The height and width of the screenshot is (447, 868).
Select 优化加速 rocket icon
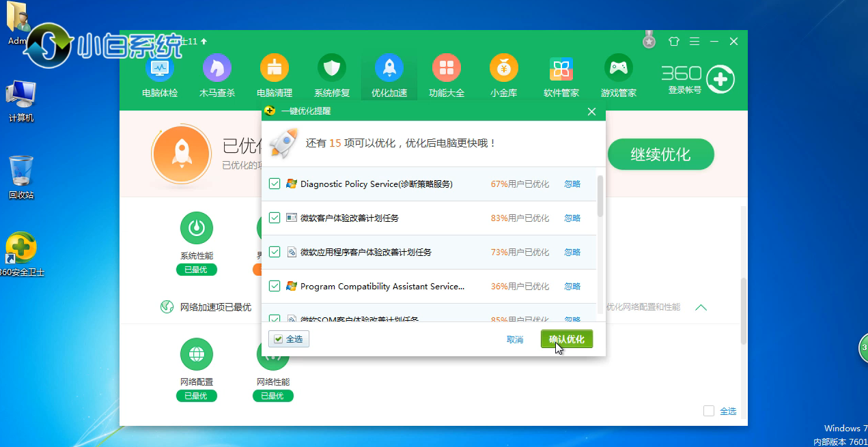point(389,68)
